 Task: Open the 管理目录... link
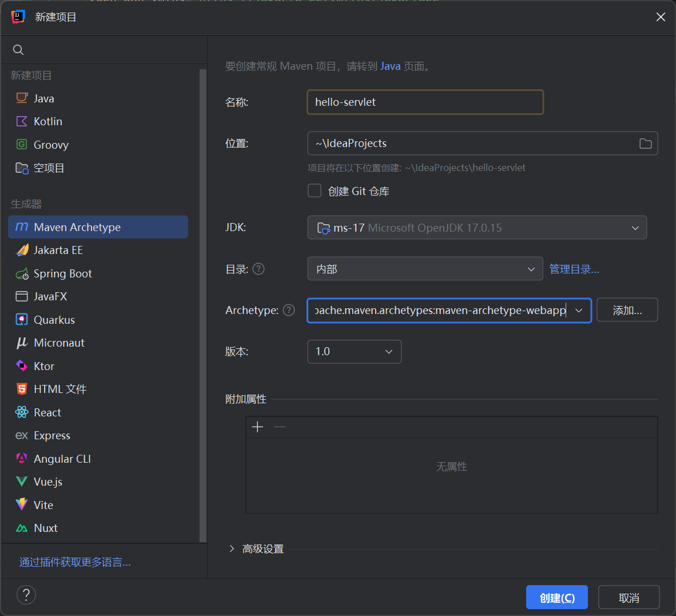(574, 269)
